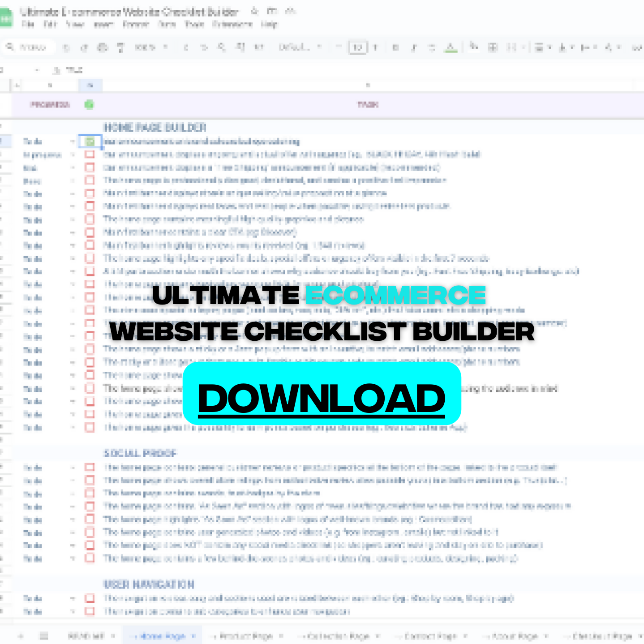
Task: Click the Strikethrough formatting icon
Action: (x=432, y=47)
